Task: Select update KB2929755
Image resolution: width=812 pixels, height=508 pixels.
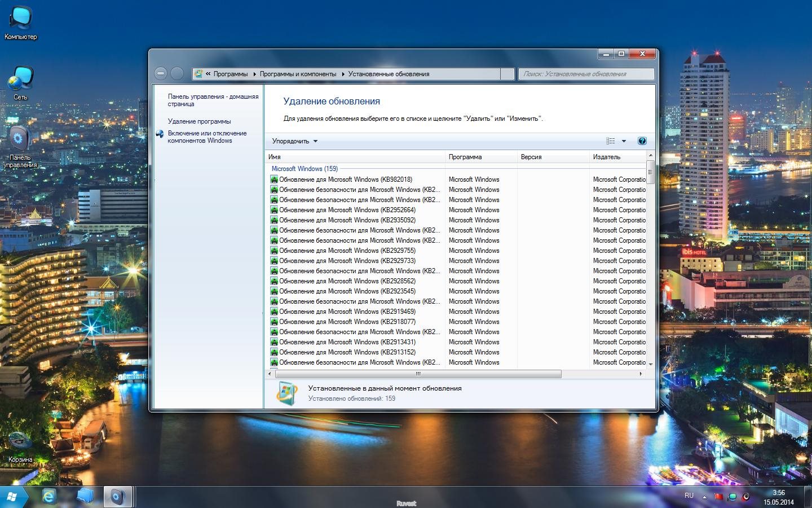Action: (347, 251)
